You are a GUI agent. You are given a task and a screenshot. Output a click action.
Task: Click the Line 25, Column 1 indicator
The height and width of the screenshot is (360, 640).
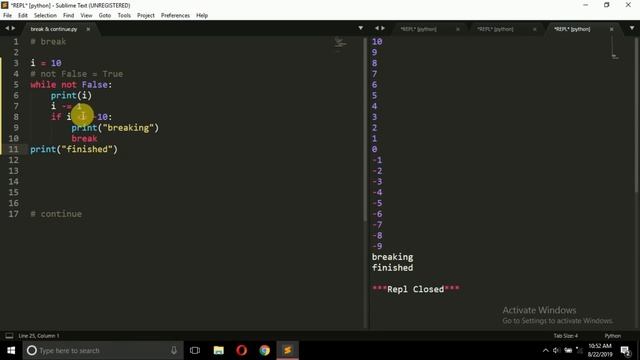pyautogui.click(x=39, y=336)
